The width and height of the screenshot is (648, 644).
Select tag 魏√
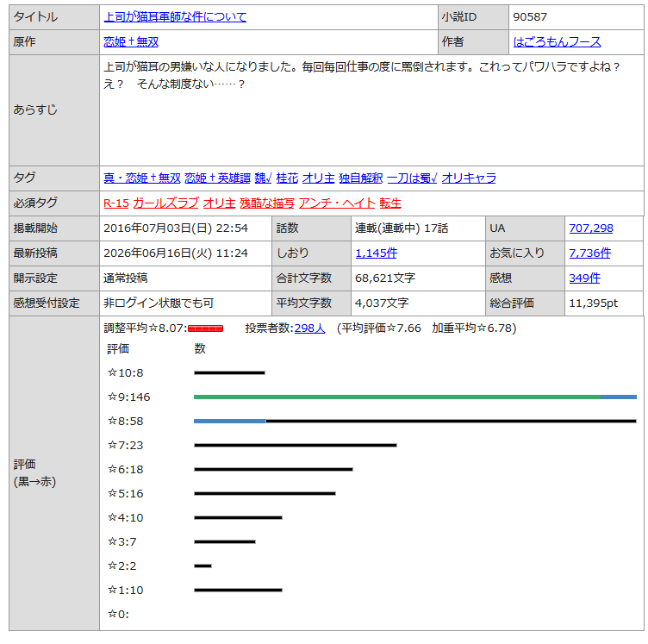(x=264, y=178)
